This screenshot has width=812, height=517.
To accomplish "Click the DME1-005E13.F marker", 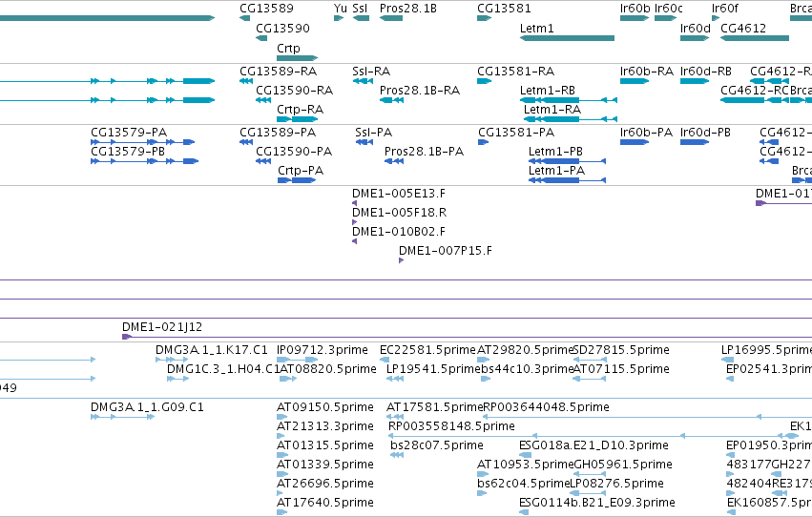I will (x=354, y=203).
